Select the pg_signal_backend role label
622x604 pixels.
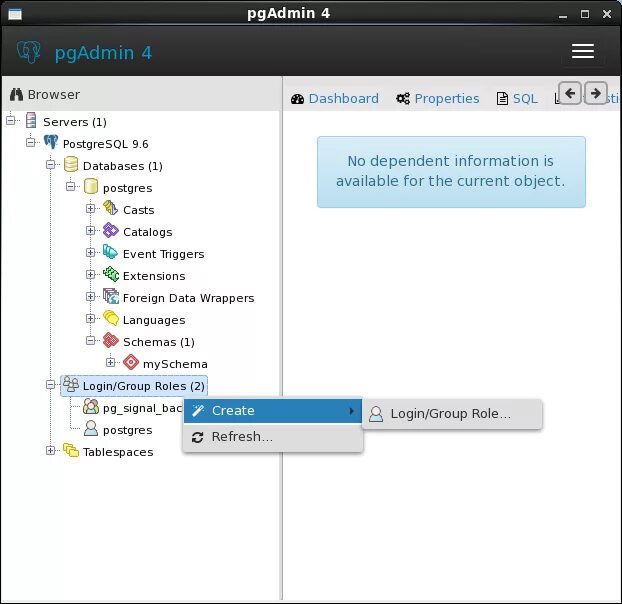pyautogui.click(x=142, y=408)
